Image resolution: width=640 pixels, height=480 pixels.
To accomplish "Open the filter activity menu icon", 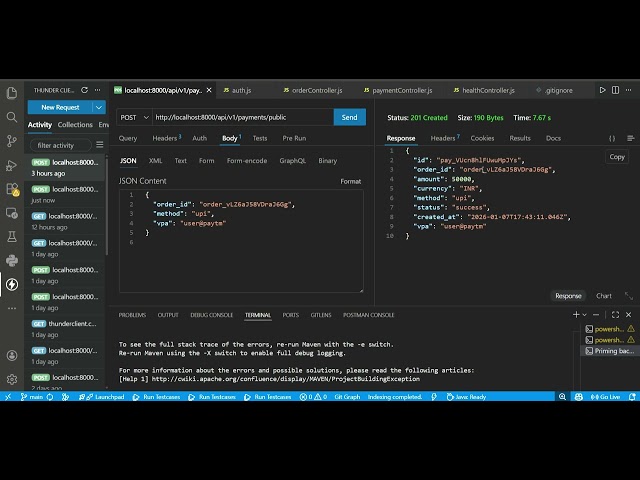I will [x=99, y=145].
